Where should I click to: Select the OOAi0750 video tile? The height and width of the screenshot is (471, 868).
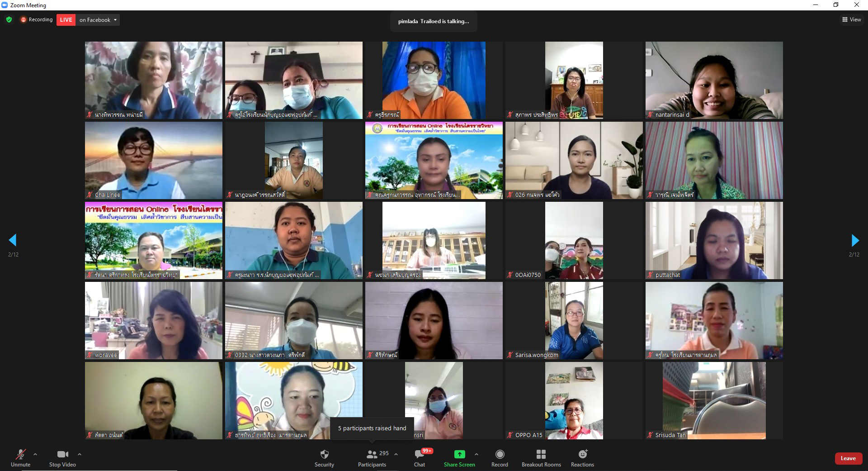point(574,240)
